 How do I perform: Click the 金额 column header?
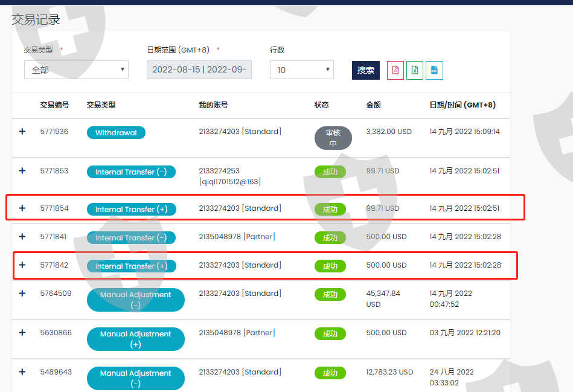[374, 105]
